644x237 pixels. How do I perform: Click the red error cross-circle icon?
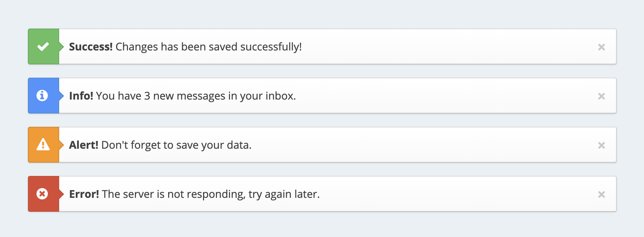tap(42, 194)
